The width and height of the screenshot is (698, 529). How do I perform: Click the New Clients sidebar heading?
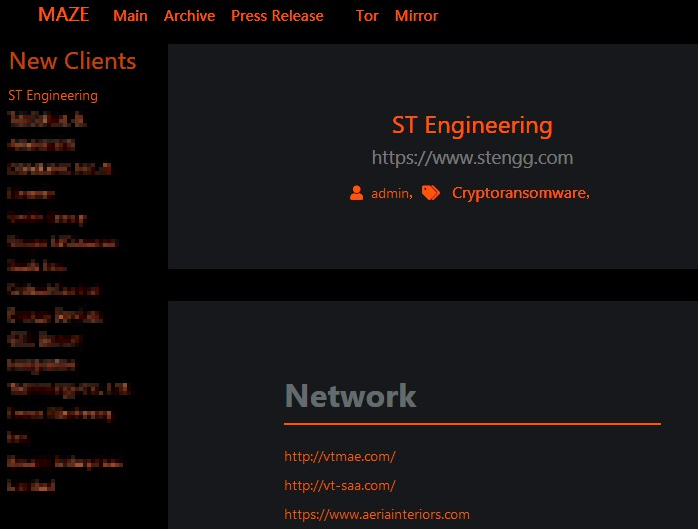point(73,61)
